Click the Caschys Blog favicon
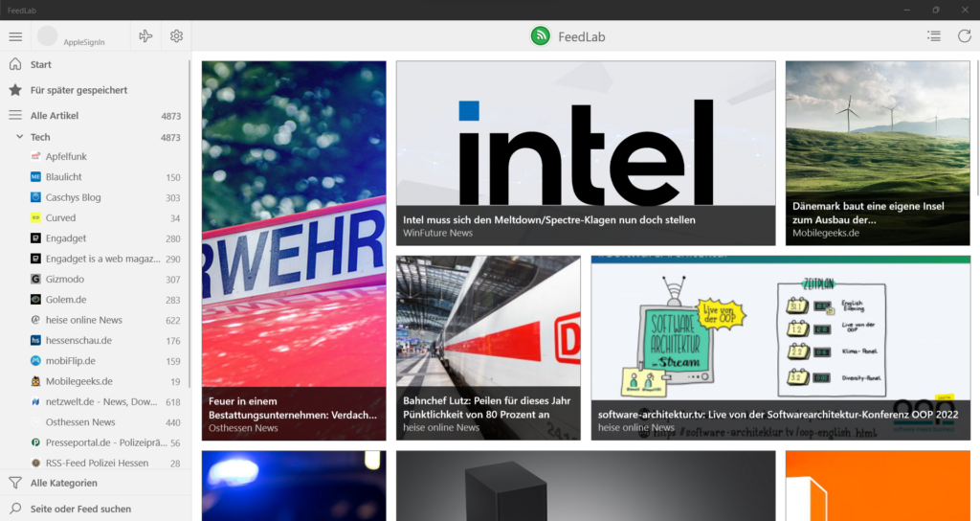Screen dimensions: 980x521 click(x=35, y=197)
